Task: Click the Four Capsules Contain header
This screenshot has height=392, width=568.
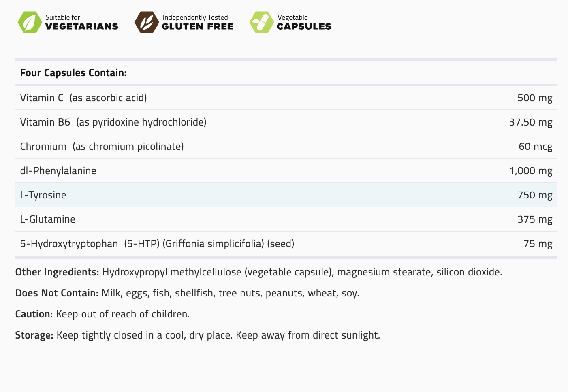Action: pyautogui.click(x=73, y=73)
